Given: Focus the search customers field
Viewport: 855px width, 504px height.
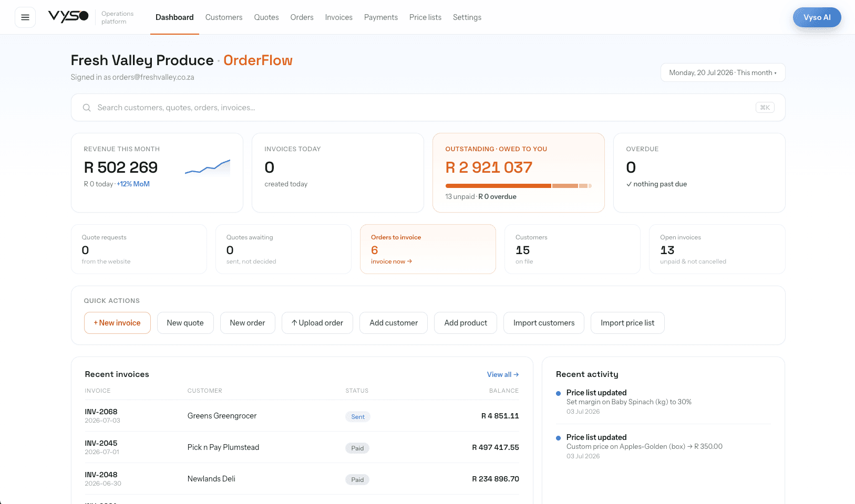Looking at the screenshot, I should point(428,108).
